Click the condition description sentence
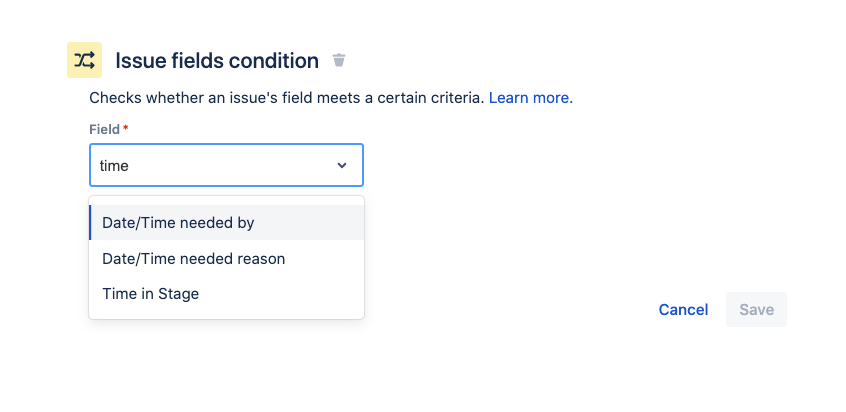This screenshot has height=412, width=846. coord(286,98)
